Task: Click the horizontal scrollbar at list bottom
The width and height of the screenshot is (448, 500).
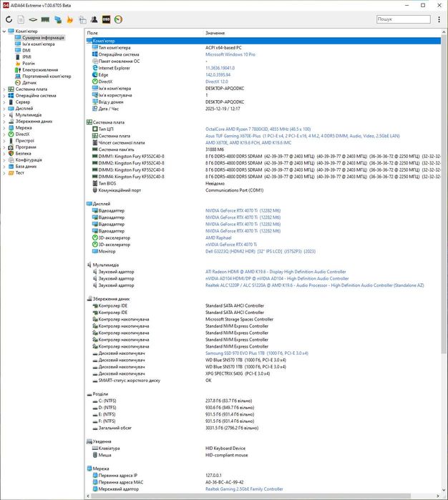Action: coord(250,496)
